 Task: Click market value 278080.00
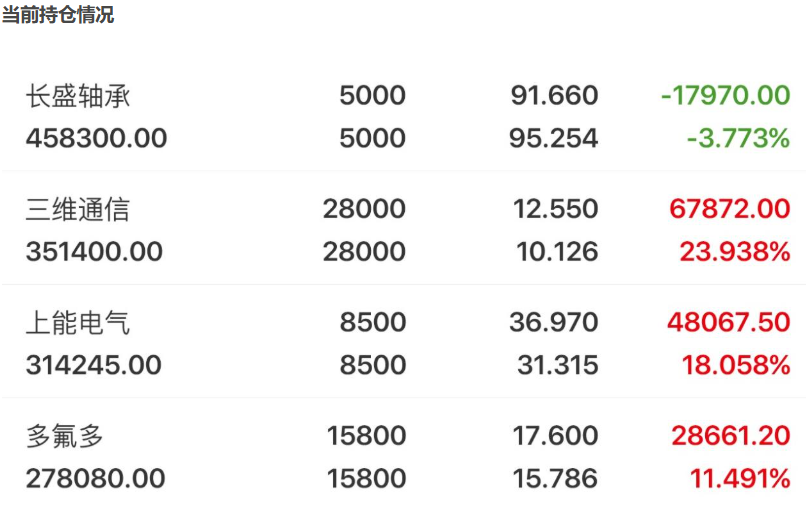pyautogui.click(x=96, y=479)
